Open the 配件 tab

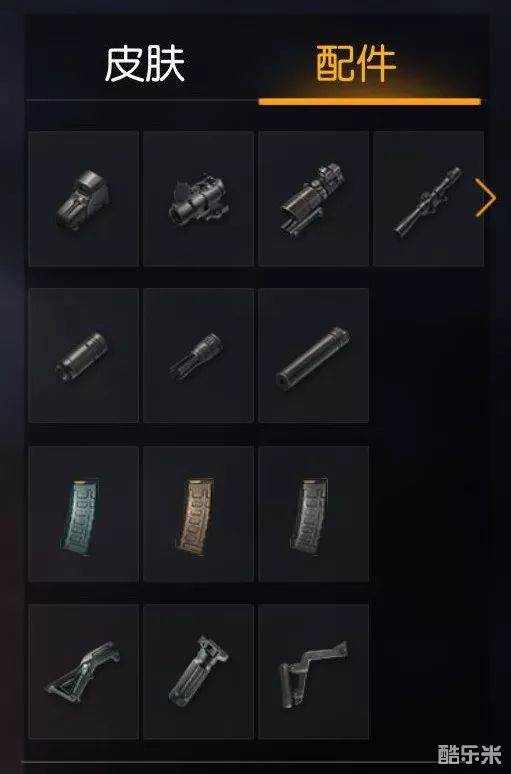356,64
